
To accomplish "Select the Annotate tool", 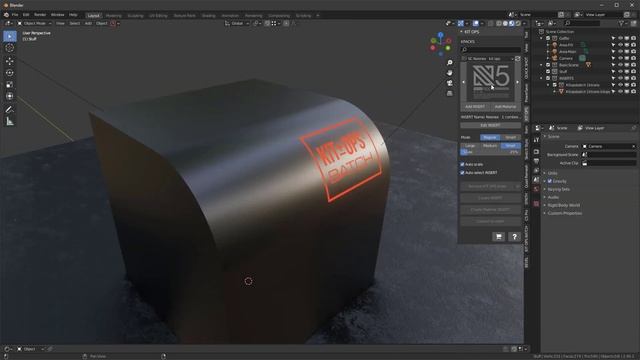I will pyautogui.click(x=10, y=109).
